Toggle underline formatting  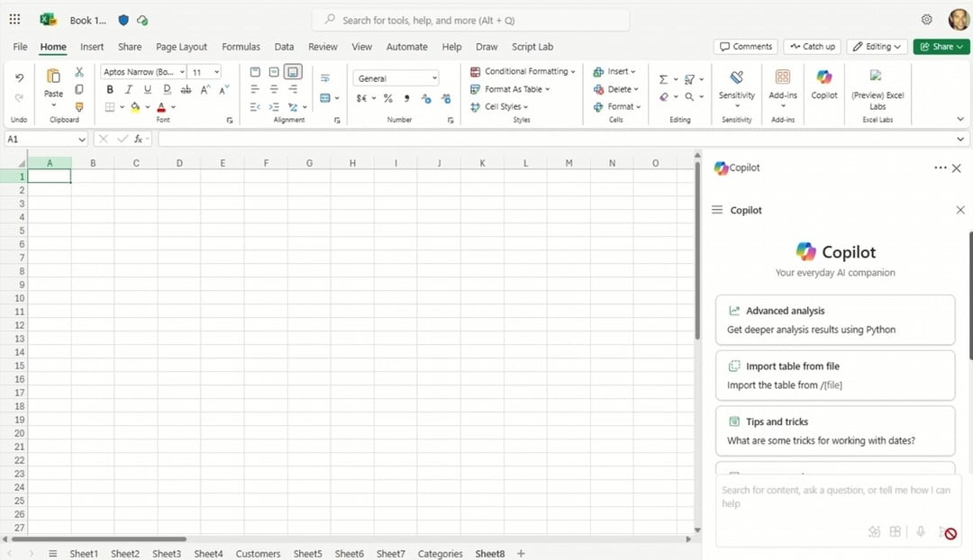pos(147,89)
